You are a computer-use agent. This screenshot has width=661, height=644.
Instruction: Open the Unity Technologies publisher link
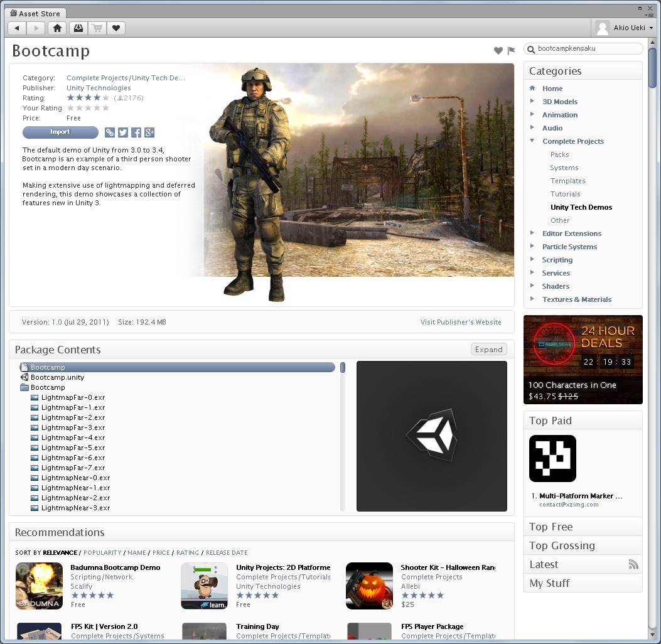tap(99, 88)
